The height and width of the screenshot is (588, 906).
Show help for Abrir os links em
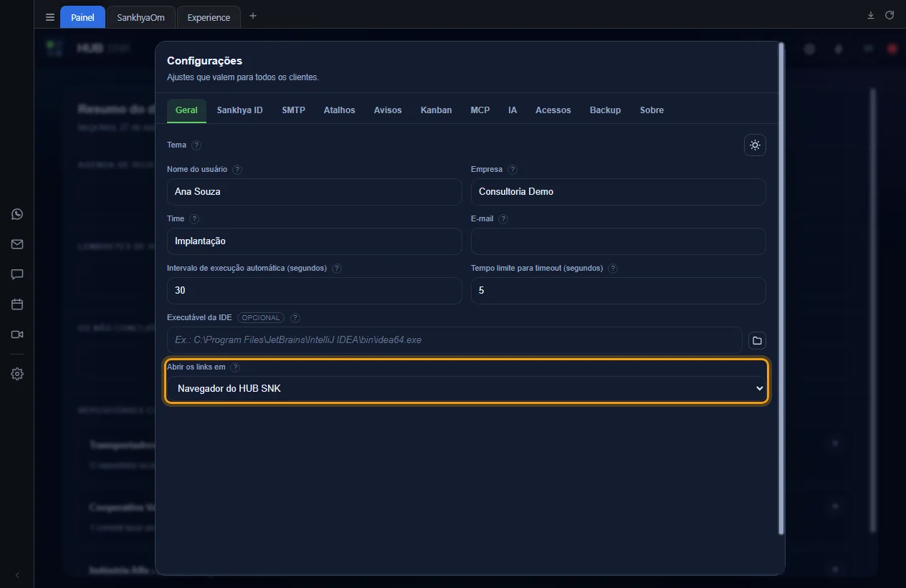[x=235, y=367]
